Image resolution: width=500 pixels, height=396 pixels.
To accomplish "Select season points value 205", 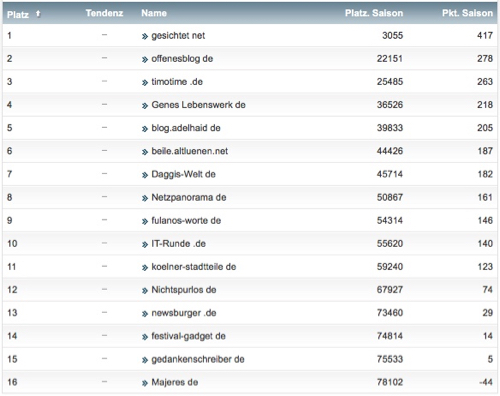I will [485, 128].
